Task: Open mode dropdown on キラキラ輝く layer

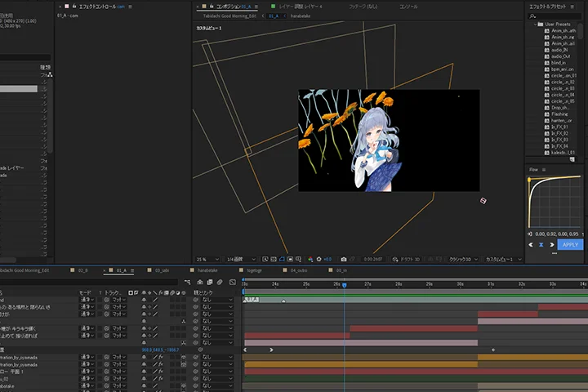Action: pos(87,328)
